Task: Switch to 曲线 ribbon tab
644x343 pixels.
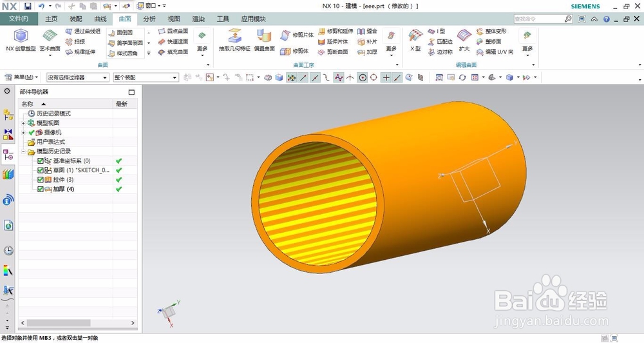Action: click(100, 19)
